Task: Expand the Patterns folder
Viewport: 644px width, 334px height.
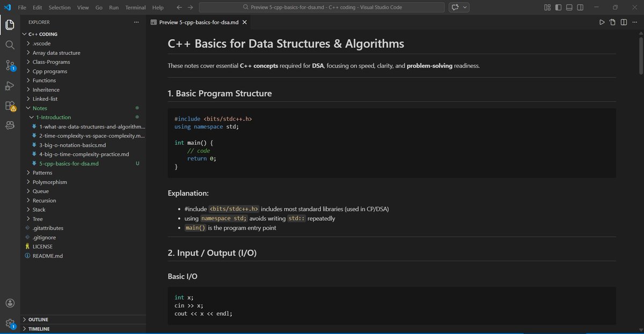Action: [83, 173]
